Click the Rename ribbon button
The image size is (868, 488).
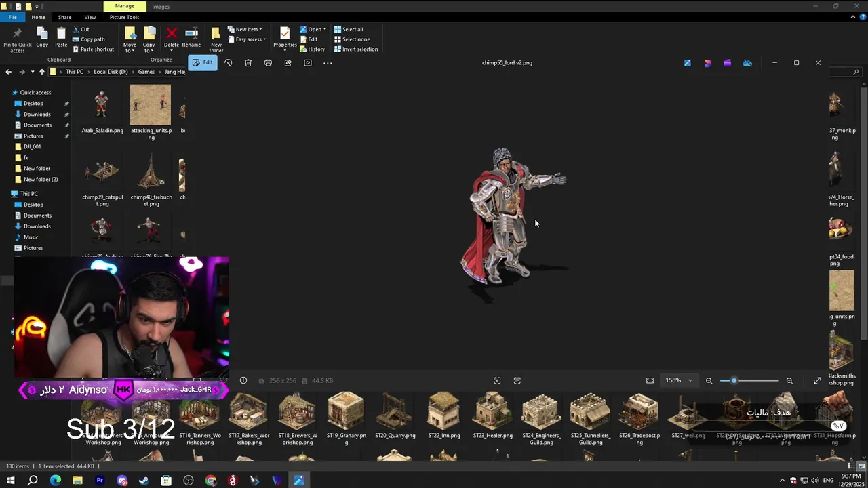(x=191, y=37)
